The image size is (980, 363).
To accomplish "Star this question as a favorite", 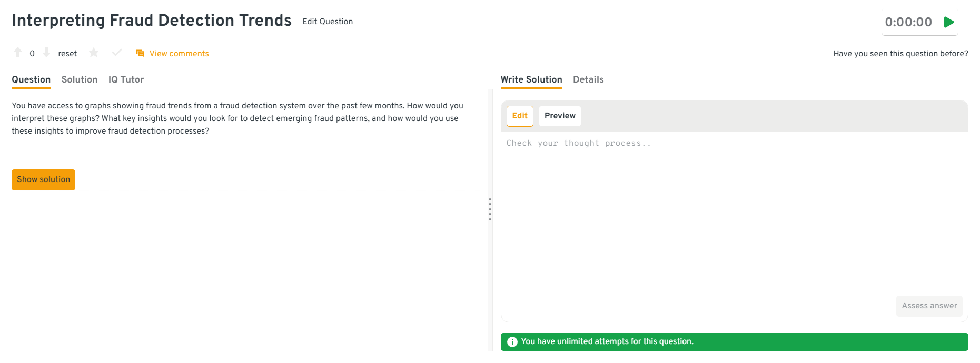I will (x=94, y=53).
